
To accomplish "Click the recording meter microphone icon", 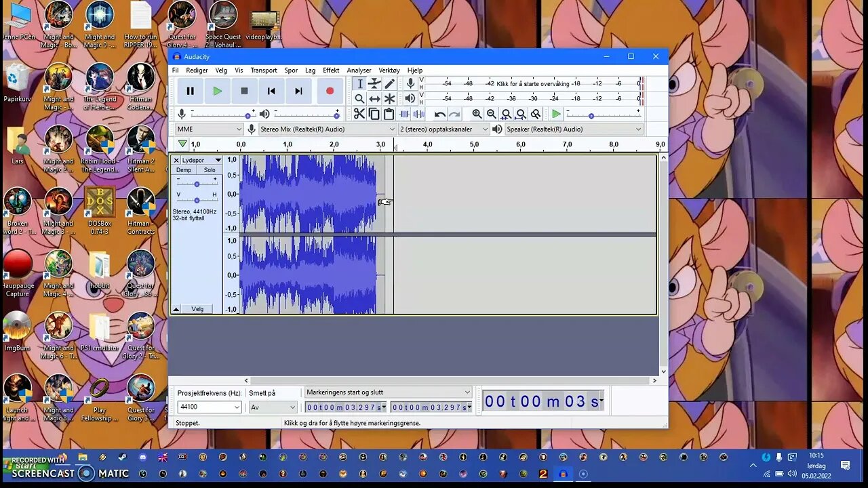I will [x=410, y=83].
